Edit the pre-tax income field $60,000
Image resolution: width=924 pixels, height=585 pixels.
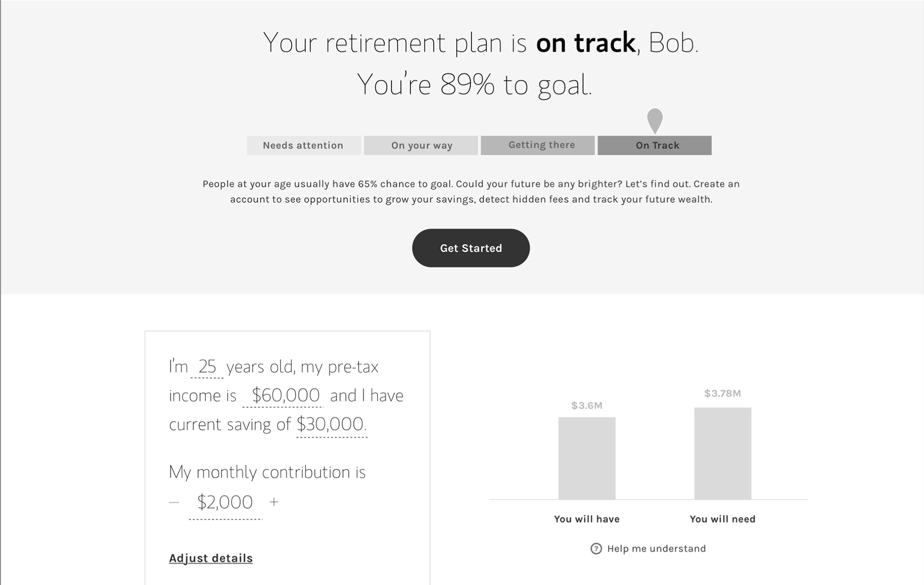[x=285, y=395]
